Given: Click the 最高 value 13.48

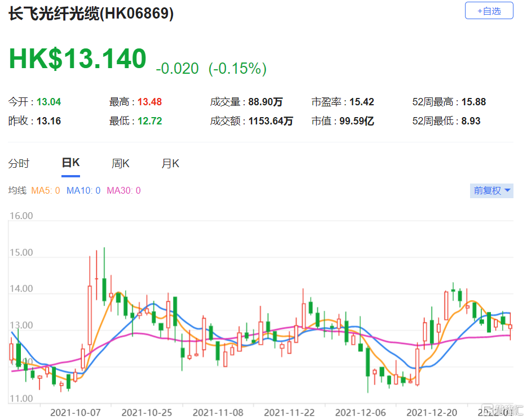Looking at the screenshot, I should click(x=149, y=102).
